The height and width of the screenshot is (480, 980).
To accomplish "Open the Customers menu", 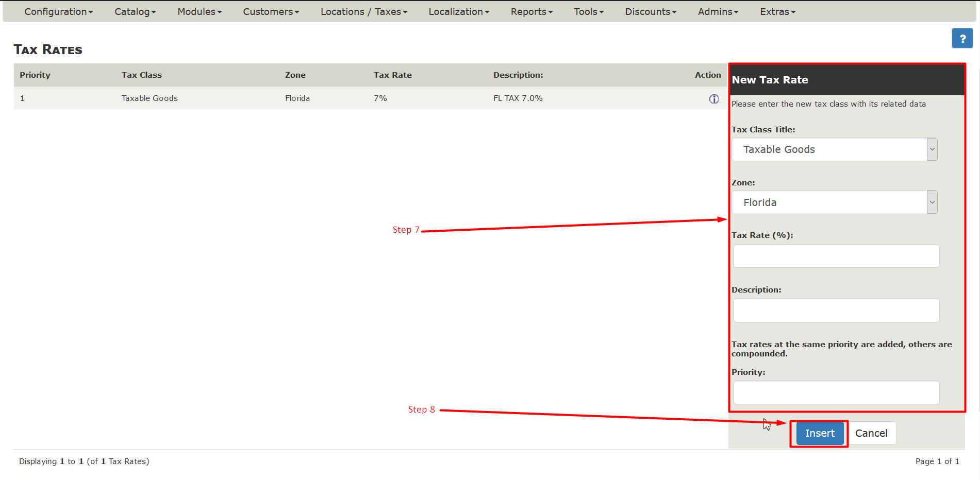I will click(271, 12).
